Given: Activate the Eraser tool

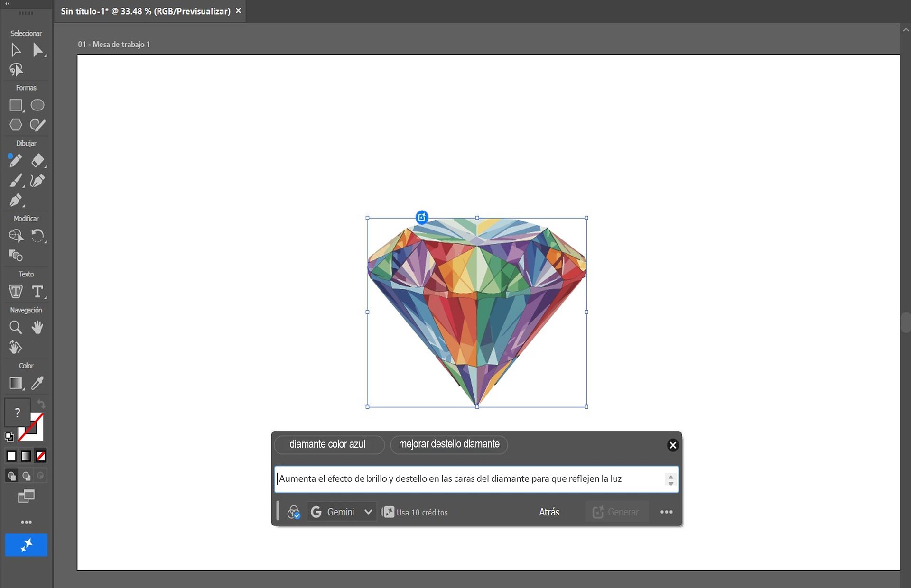Looking at the screenshot, I should tap(38, 161).
